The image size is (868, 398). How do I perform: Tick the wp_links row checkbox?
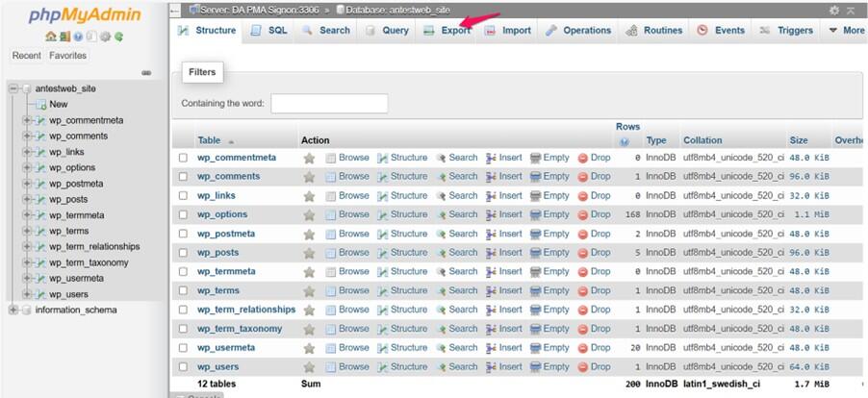tap(183, 196)
